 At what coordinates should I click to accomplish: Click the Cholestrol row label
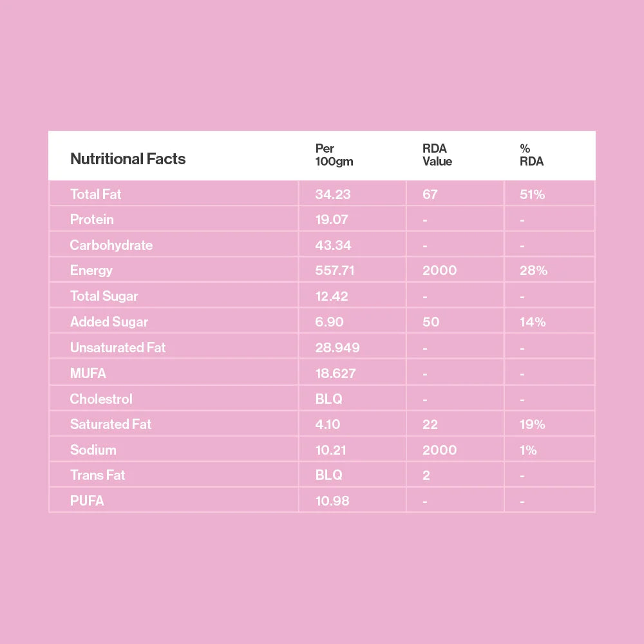(x=101, y=399)
